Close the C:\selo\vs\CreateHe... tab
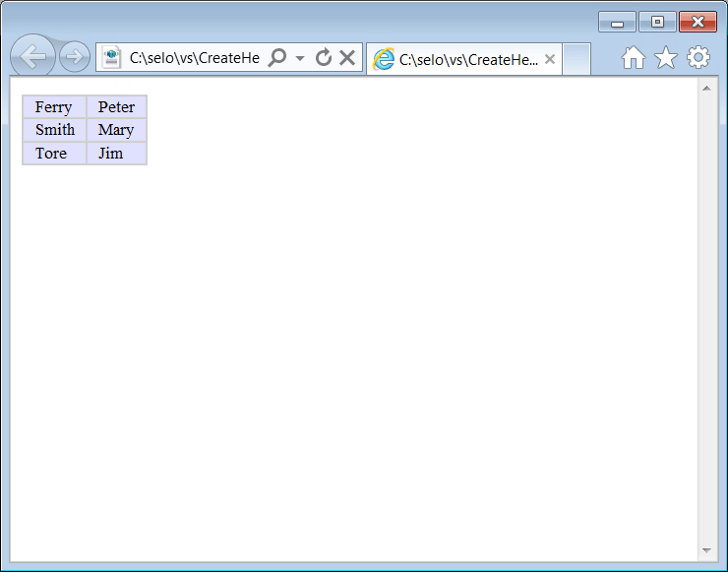 [x=550, y=59]
